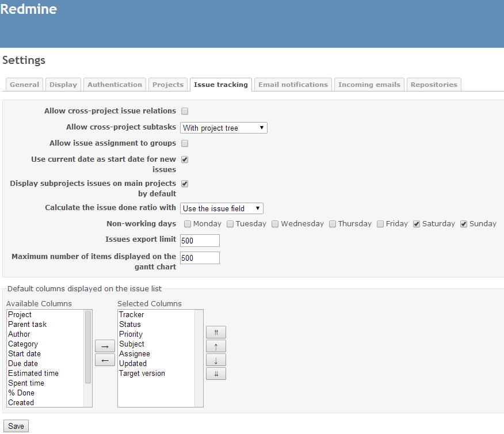Image resolution: width=504 pixels, height=434 pixels.
Task: Select Spent time in Available Columns
Action: [45, 383]
